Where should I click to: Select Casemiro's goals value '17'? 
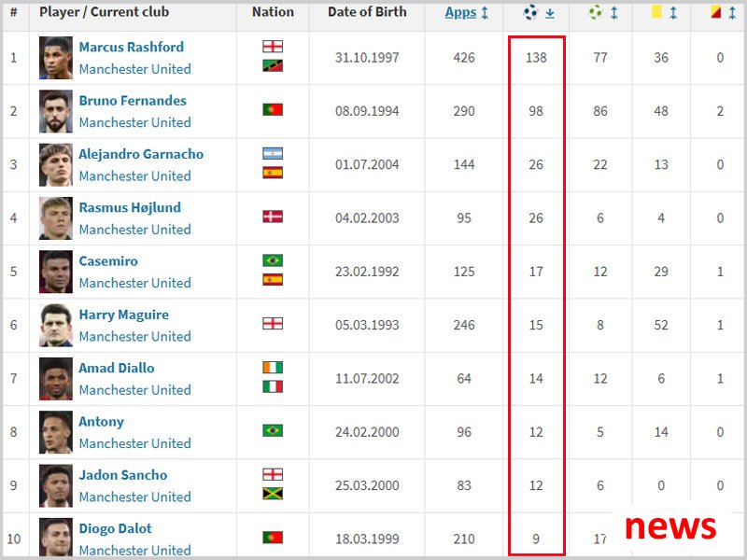pyautogui.click(x=536, y=272)
